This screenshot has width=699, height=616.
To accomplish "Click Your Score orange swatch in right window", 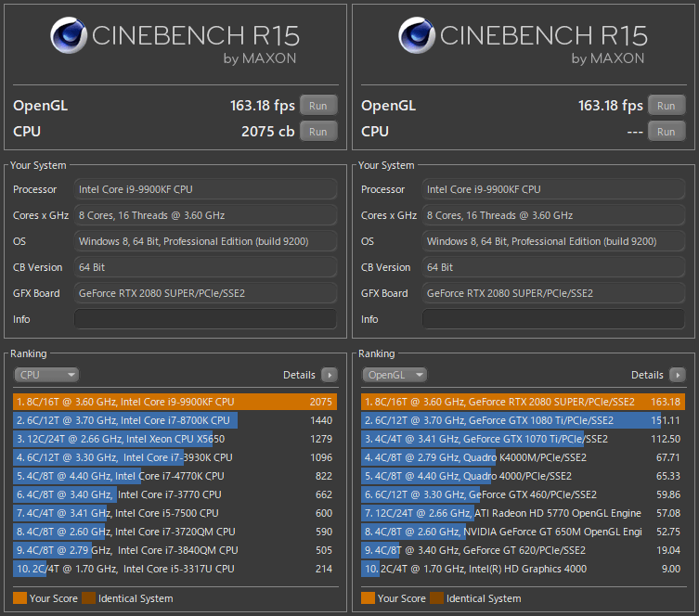I will tap(369, 598).
